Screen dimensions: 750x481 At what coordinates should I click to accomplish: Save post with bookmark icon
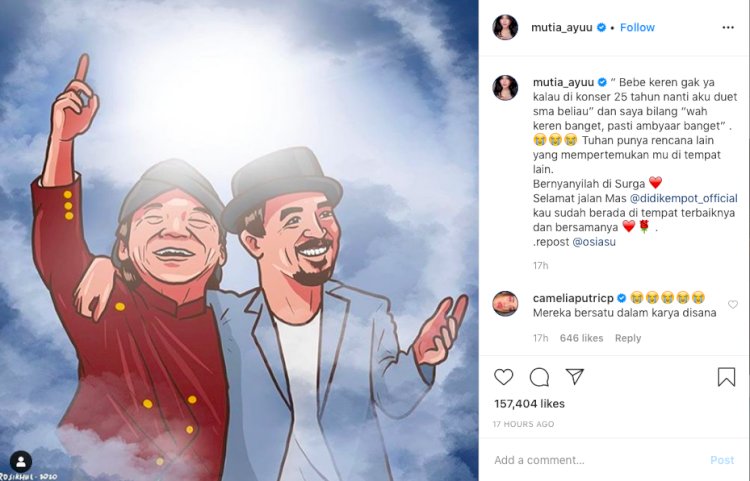tap(726, 377)
